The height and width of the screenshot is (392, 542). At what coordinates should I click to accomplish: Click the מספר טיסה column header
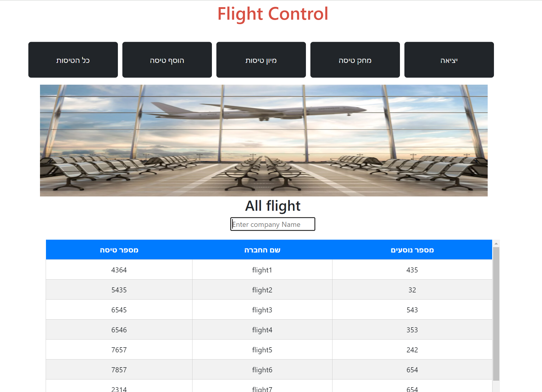pos(119,250)
